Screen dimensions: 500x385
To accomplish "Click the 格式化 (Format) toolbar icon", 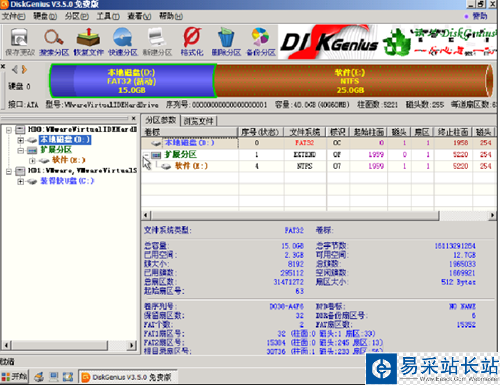I will click(x=192, y=41).
